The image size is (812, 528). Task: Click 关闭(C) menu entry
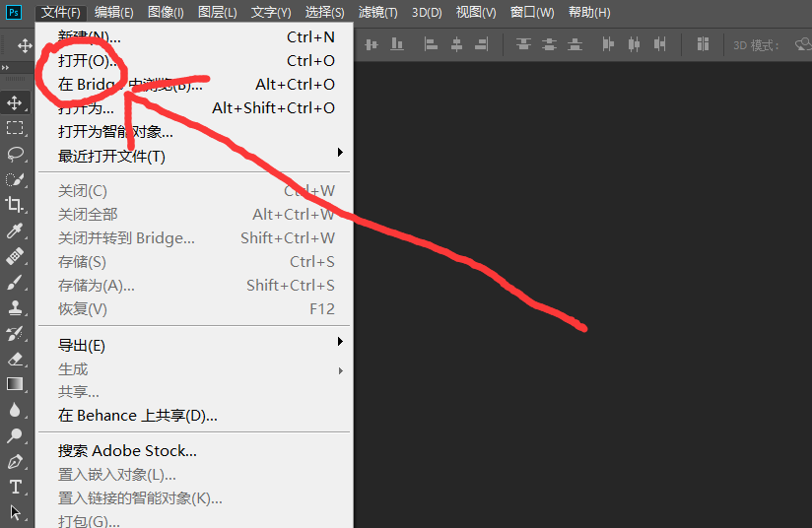pyautogui.click(x=194, y=190)
